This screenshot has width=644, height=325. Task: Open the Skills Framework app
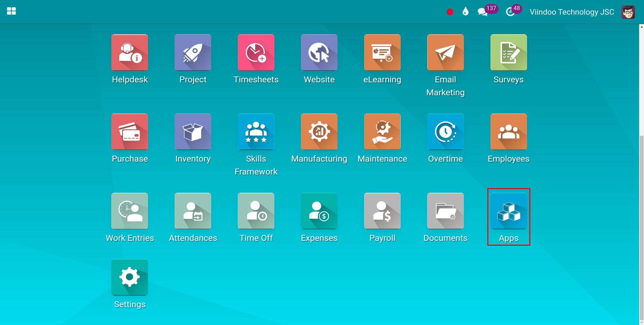coord(256,132)
